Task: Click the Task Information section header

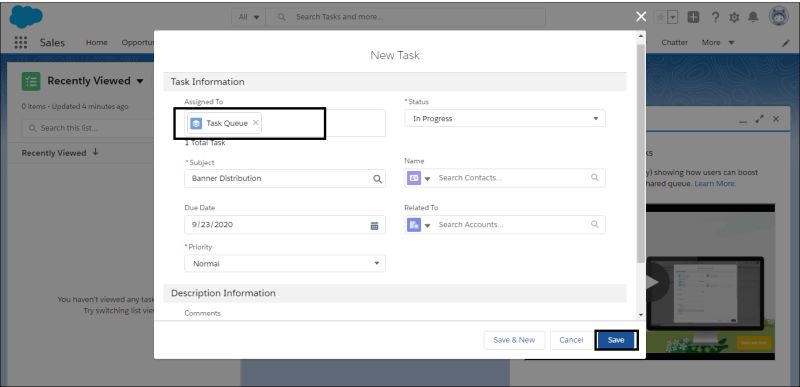Action: pyautogui.click(x=395, y=82)
